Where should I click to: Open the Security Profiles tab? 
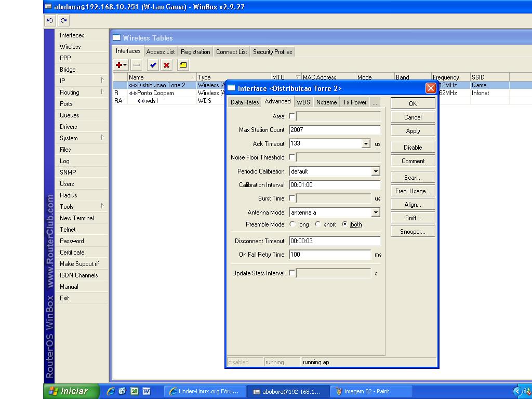click(x=272, y=52)
